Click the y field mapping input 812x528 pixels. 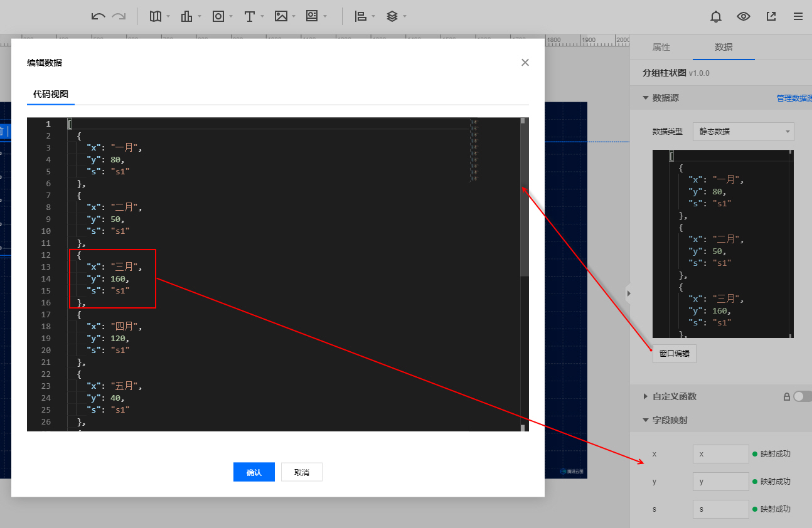coord(721,482)
